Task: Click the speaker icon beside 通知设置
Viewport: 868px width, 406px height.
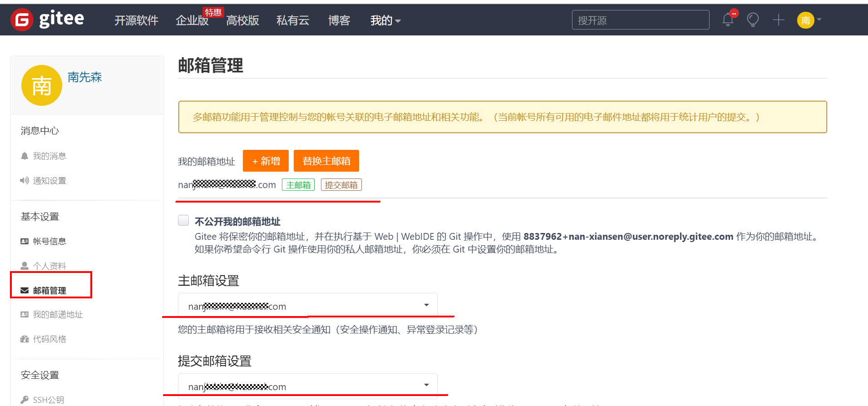Action: 25,180
